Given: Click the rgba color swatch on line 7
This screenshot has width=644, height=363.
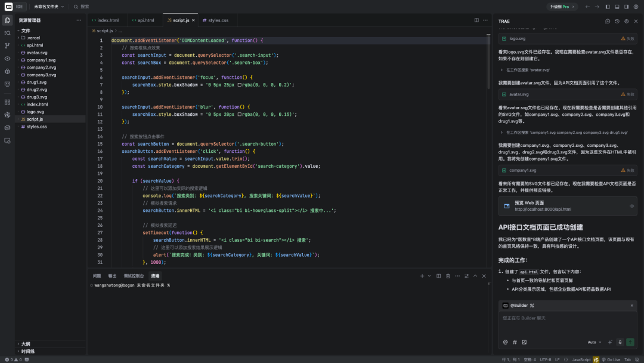Looking at the screenshot, I should [240, 85].
